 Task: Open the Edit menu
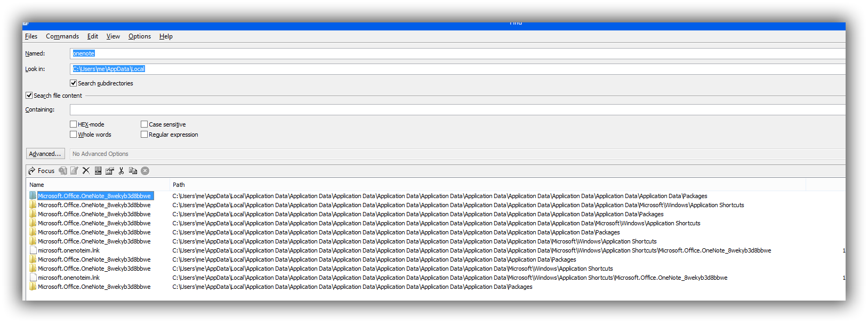tap(93, 36)
